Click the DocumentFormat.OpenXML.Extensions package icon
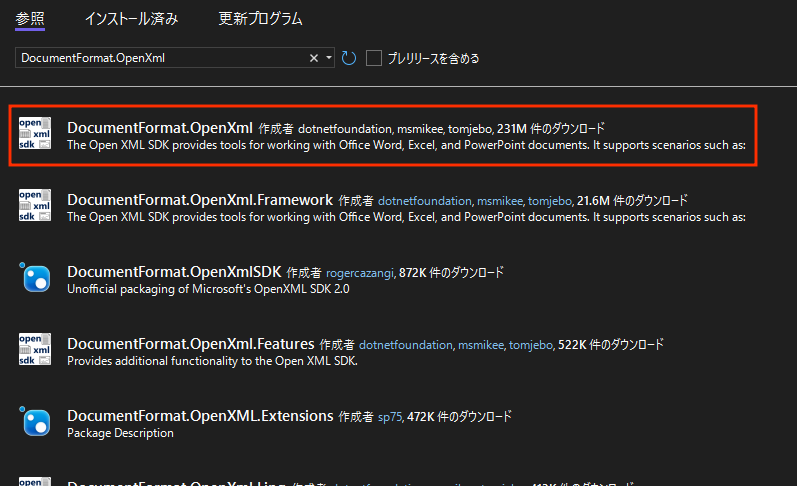 35,421
